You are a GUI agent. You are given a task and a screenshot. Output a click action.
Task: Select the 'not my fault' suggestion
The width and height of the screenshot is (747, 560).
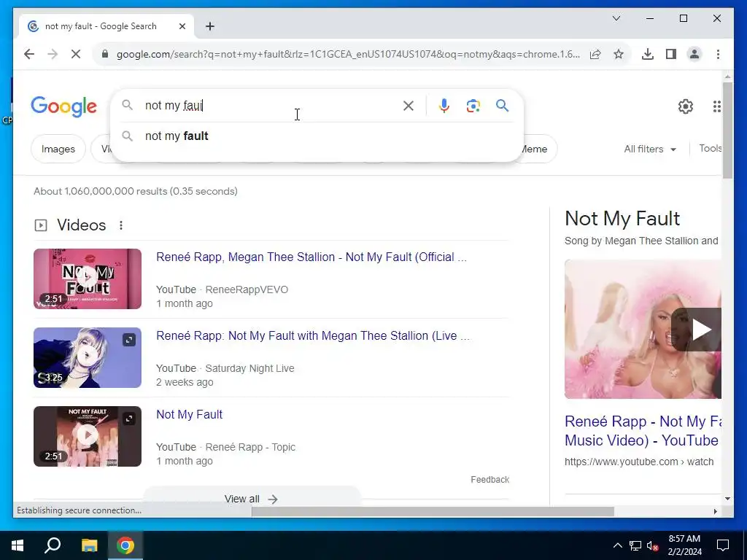click(x=317, y=136)
